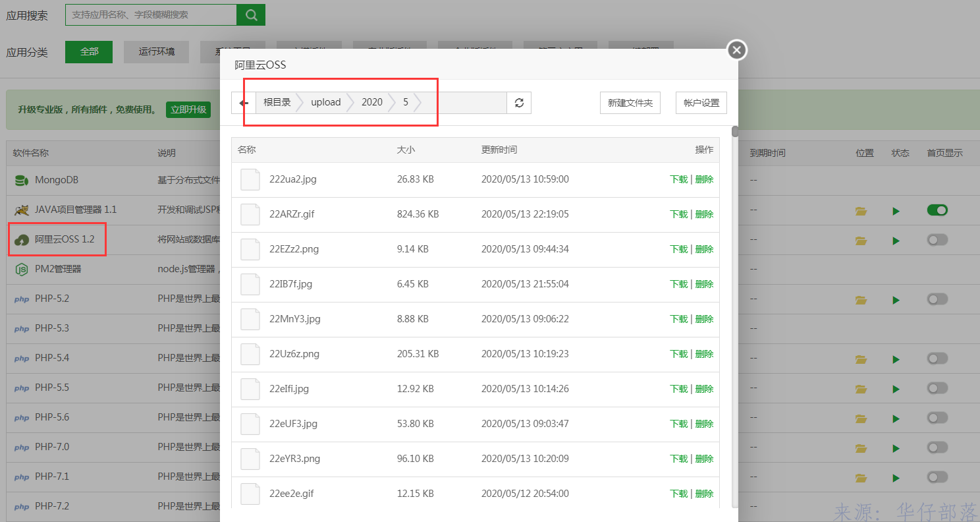980x522 pixels.
Task: Click file icon of 22Uz6z.png
Action: pos(250,354)
